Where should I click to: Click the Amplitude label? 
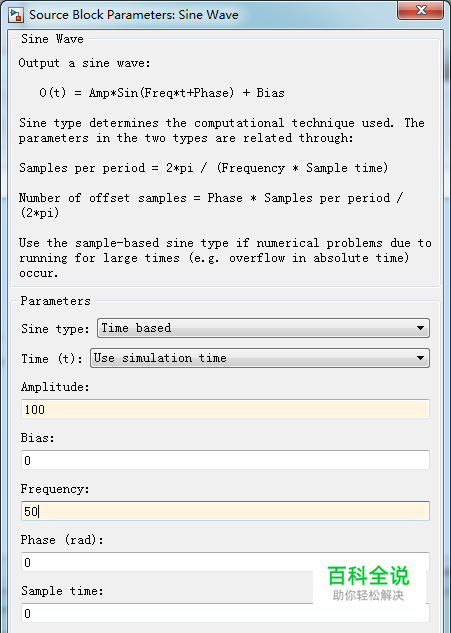55,387
